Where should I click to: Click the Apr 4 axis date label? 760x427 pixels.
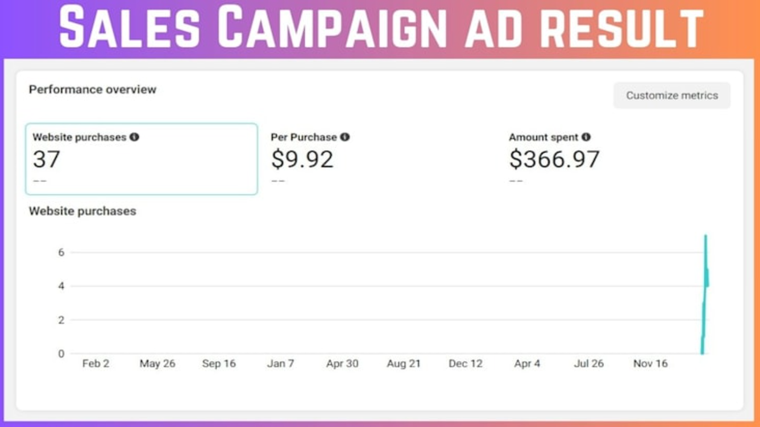pyautogui.click(x=527, y=364)
